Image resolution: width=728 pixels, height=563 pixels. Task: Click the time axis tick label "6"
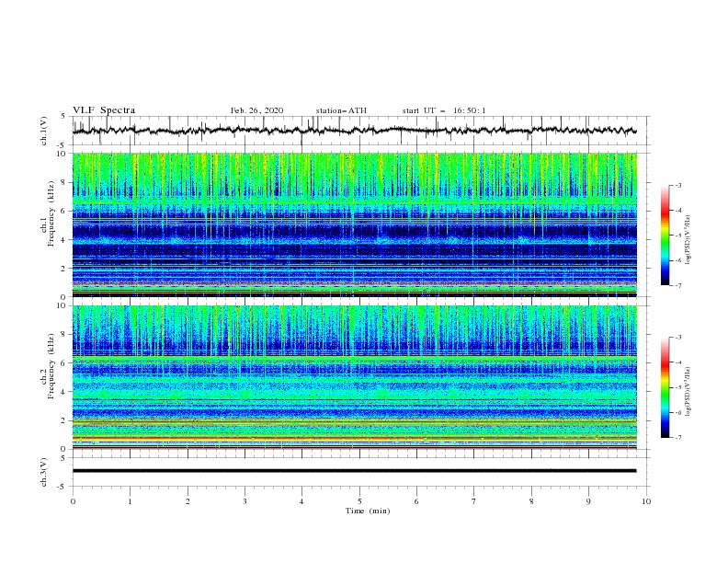[416, 501]
